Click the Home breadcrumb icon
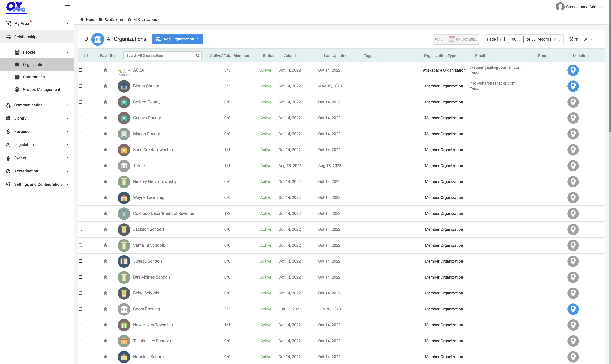The image size is (611, 364). [82, 20]
